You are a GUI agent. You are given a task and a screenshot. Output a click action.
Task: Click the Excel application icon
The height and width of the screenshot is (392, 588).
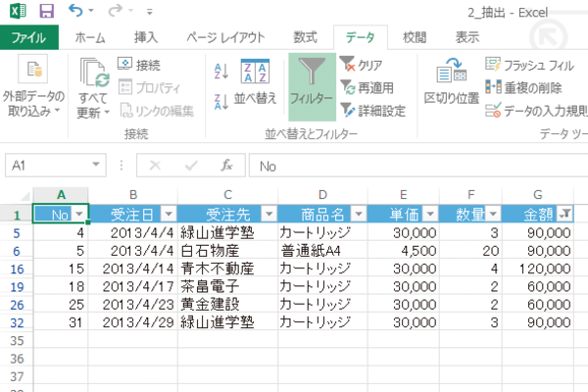18,11
